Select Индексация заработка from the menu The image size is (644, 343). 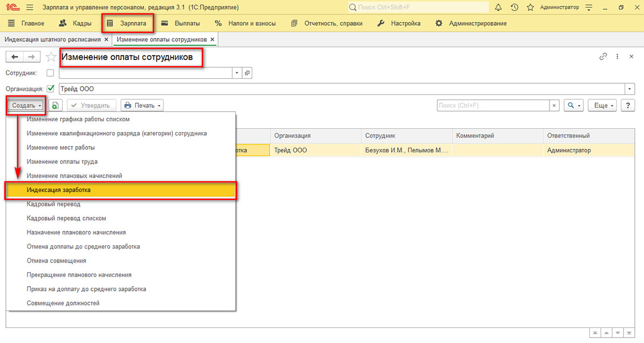[59, 190]
